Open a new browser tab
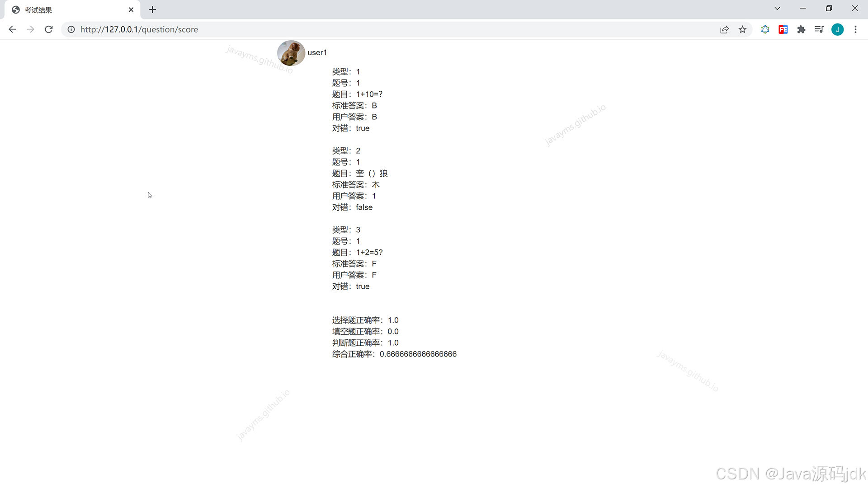Screen dimensions: 868x488 [152, 9]
